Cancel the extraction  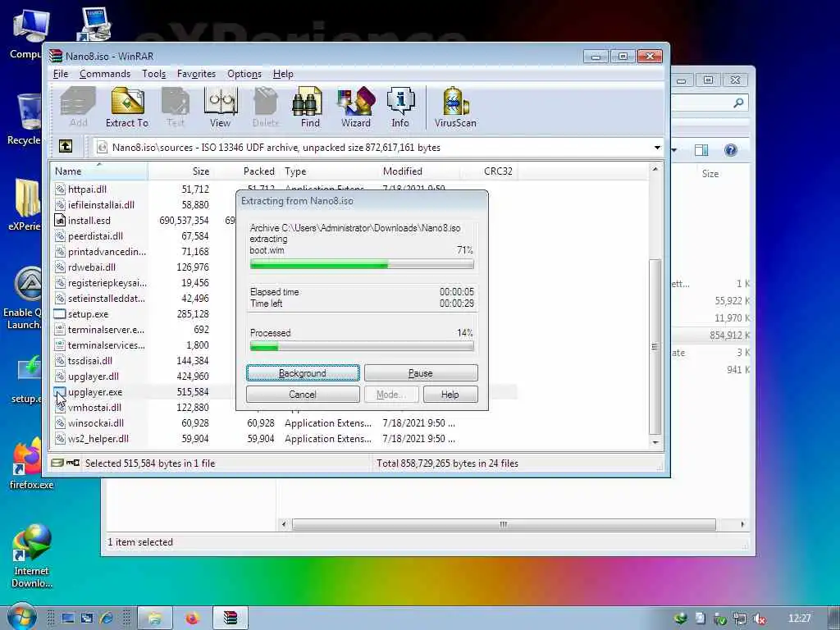303,395
